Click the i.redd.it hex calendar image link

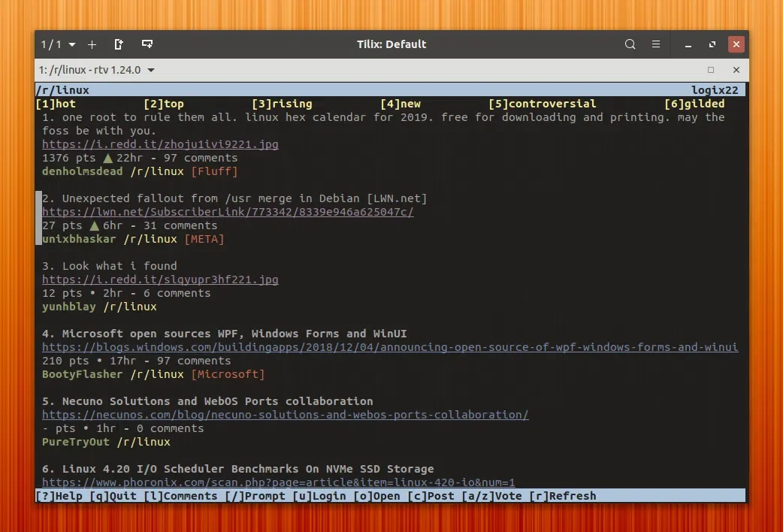[160, 144]
